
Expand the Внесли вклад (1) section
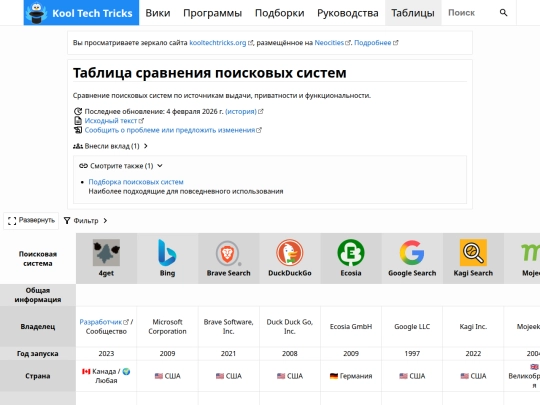110,146
